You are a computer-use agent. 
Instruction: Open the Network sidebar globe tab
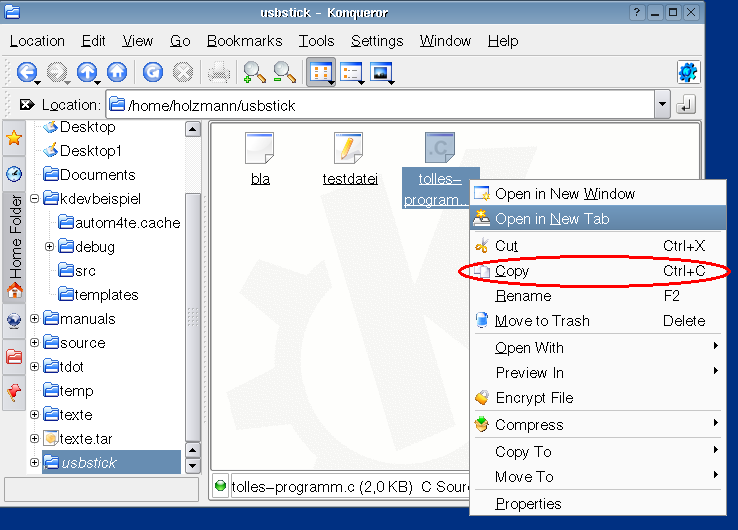14,321
